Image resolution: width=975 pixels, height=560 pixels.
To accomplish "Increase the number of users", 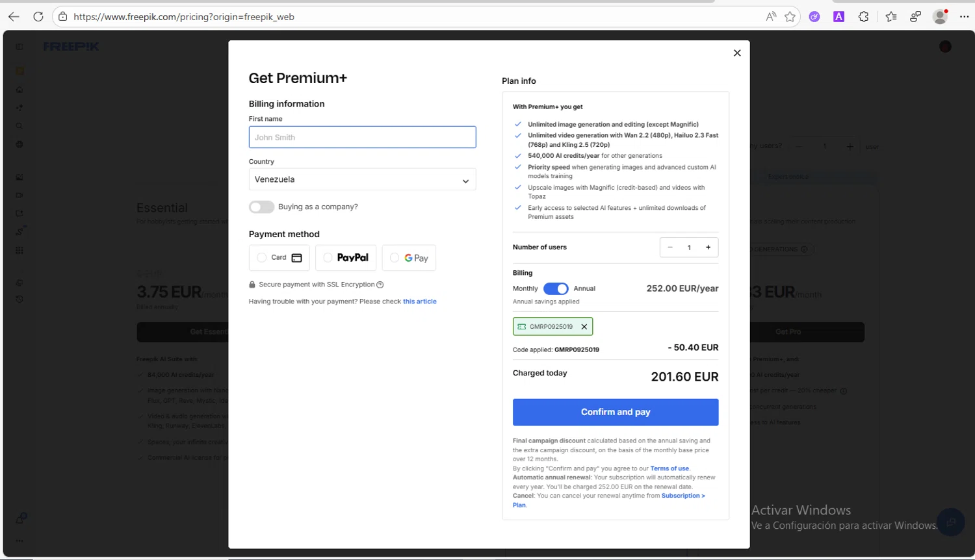I will (x=708, y=248).
